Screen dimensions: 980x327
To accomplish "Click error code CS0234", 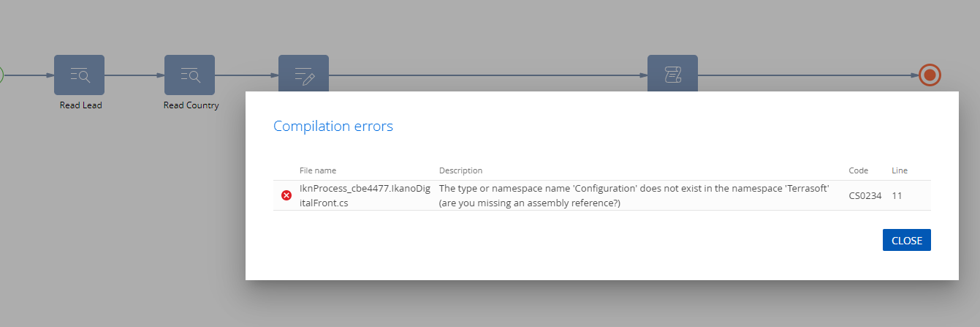I will (864, 195).
